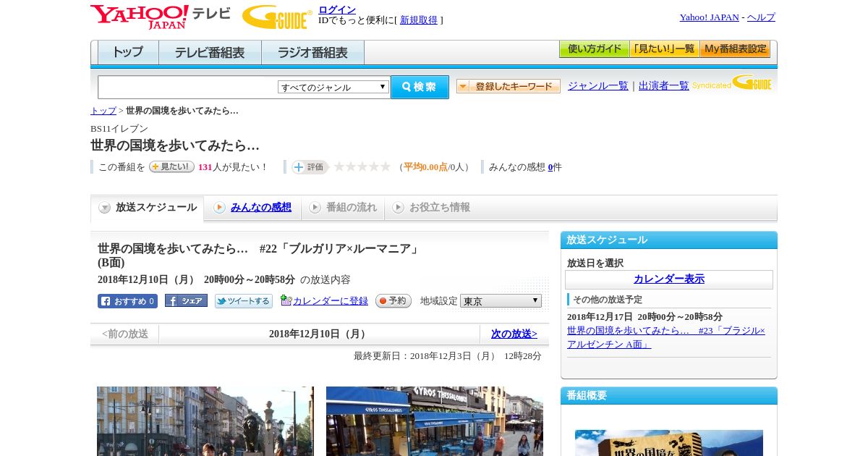This screenshot has width=868, height=456.
Task: Switch to the トップ tab
Action: [128, 53]
